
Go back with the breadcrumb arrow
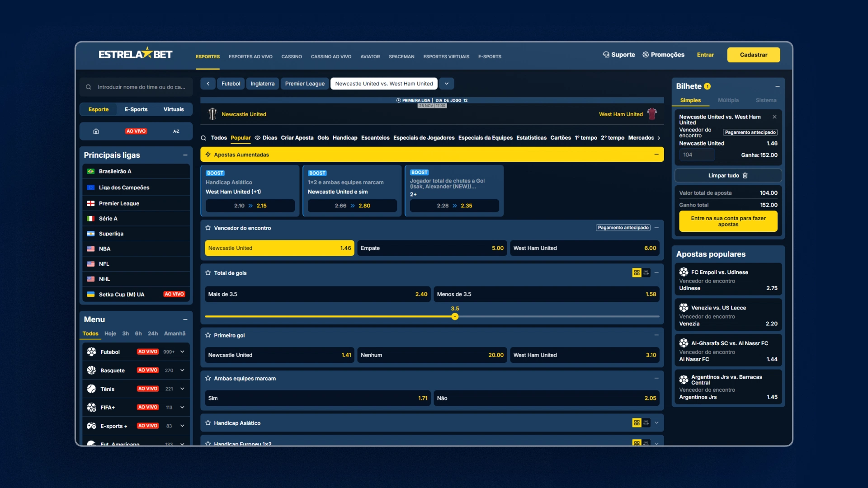(208, 84)
